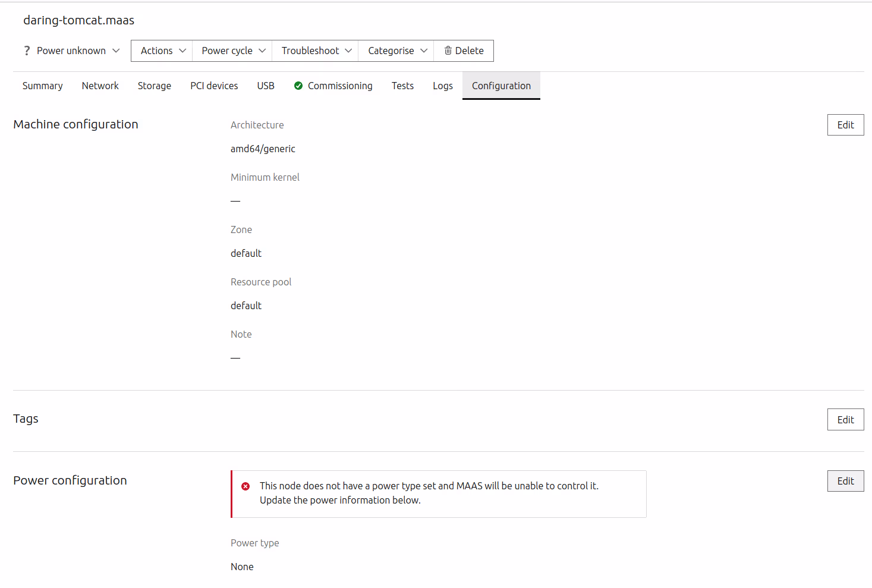Image resolution: width=872 pixels, height=588 pixels.
Task: Switch to the Summary tab
Action: (x=43, y=86)
